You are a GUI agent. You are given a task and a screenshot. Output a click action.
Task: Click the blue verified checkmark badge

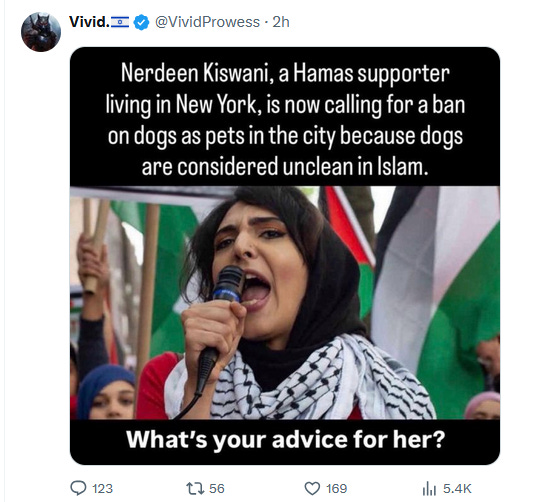[x=141, y=23]
